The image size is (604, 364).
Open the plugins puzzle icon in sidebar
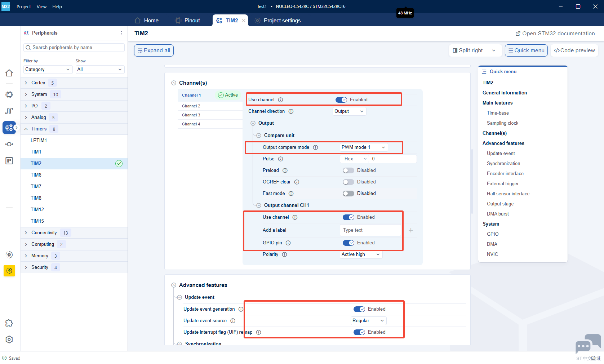tap(9, 323)
